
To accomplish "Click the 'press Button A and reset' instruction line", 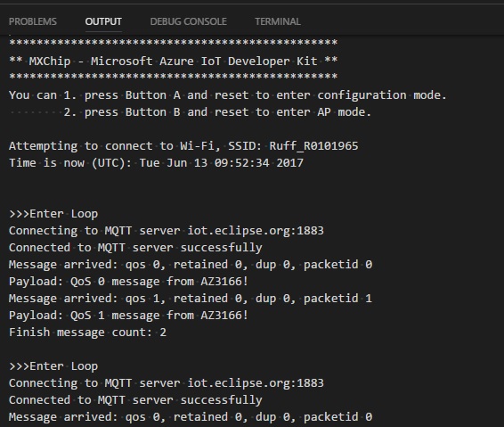I will tap(228, 95).
